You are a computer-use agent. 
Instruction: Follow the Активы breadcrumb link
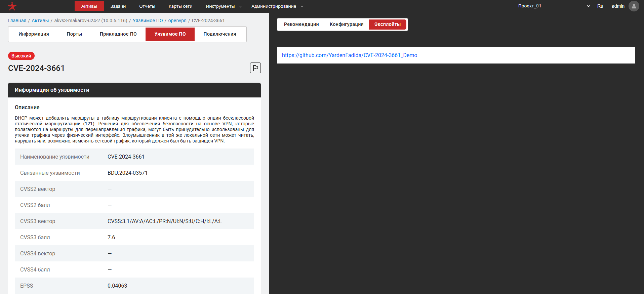(x=40, y=20)
